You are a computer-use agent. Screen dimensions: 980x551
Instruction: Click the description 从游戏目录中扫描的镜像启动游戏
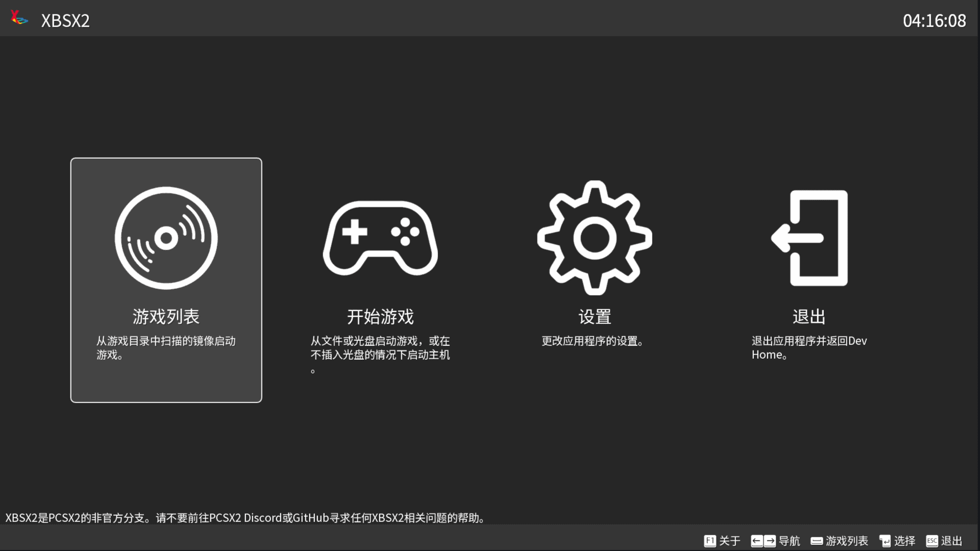[166, 348]
